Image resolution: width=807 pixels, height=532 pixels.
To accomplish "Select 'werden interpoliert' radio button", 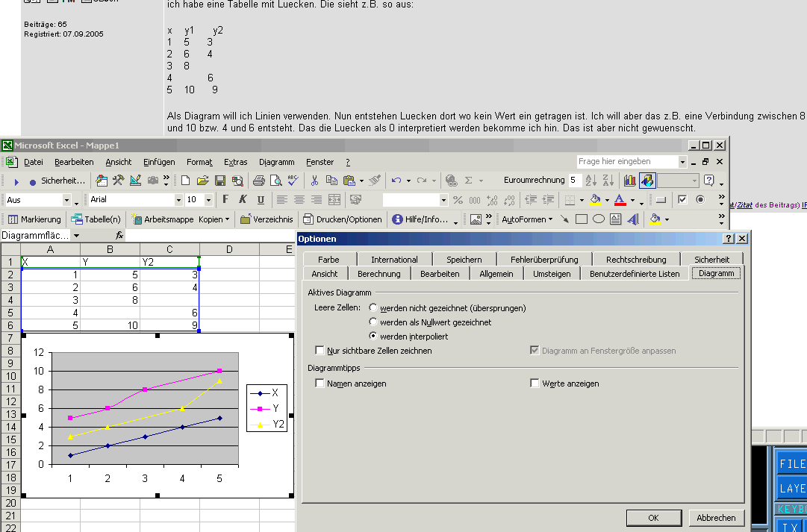I will [373, 336].
